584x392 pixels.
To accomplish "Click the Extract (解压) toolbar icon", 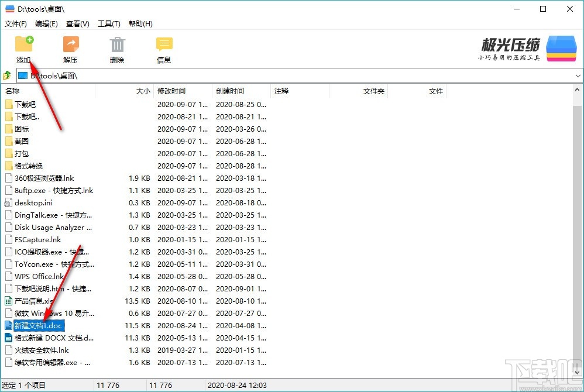I will [71, 44].
